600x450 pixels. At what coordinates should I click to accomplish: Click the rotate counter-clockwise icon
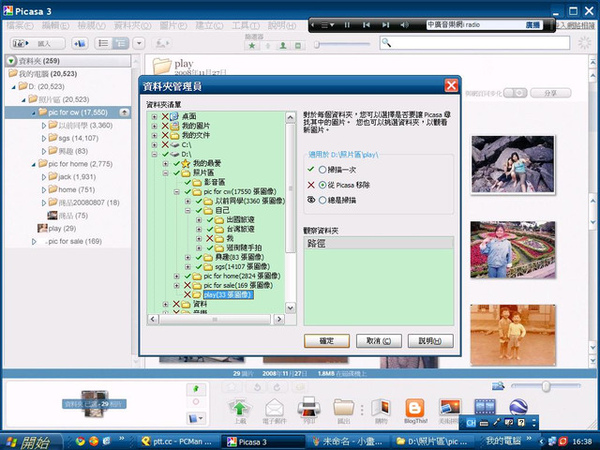coord(257,387)
